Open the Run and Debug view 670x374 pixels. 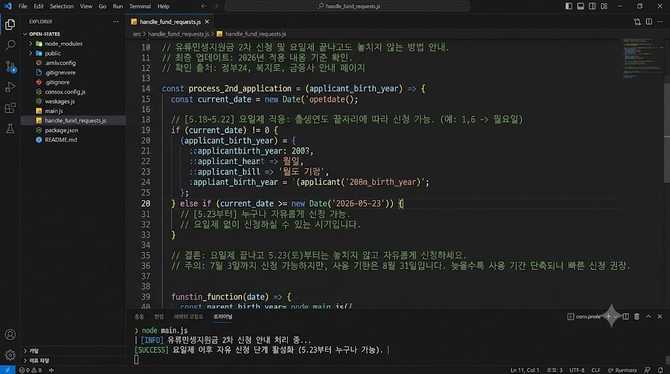point(10,87)
